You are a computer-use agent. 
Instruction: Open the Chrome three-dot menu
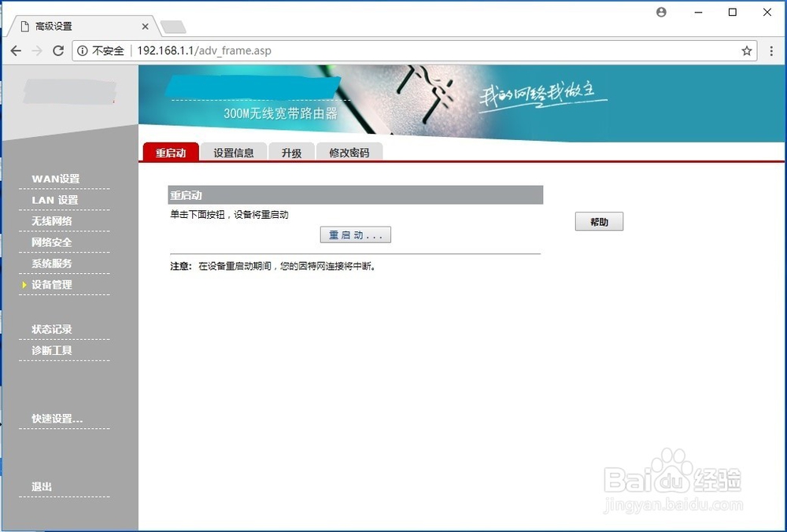coord(772,50)
